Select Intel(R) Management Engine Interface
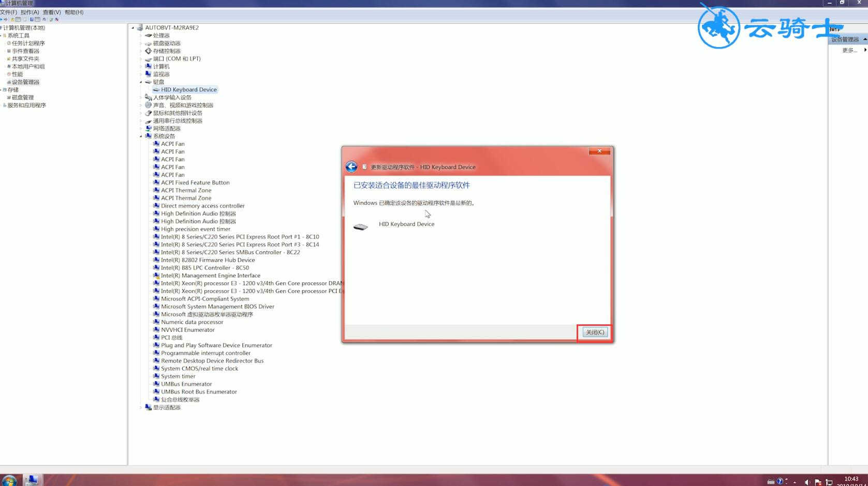The image size is (868, 486). [x=211, y=276]
